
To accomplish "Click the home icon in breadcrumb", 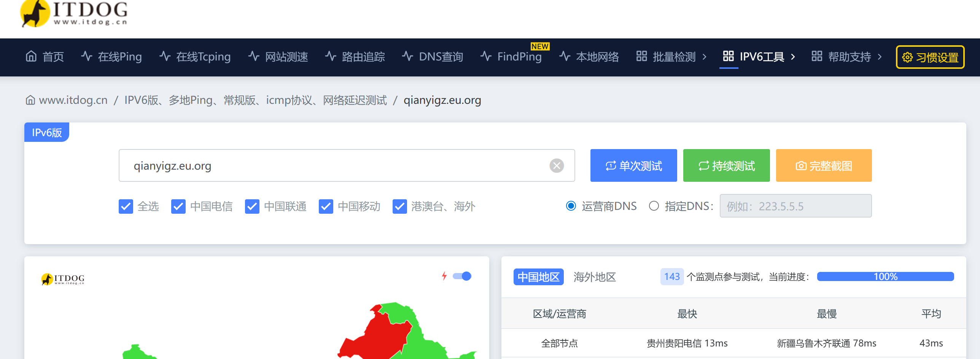I will 30,100.
